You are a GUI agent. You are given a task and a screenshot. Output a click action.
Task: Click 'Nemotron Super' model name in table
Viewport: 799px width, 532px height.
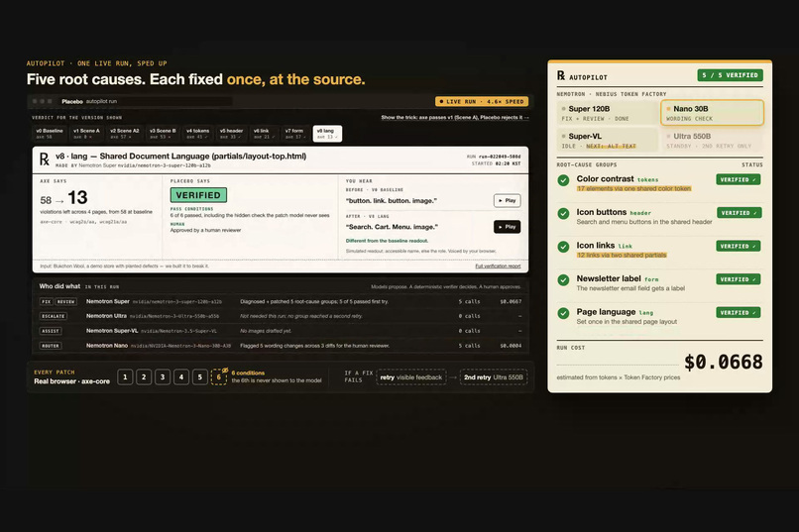click(x=107, y=301)
